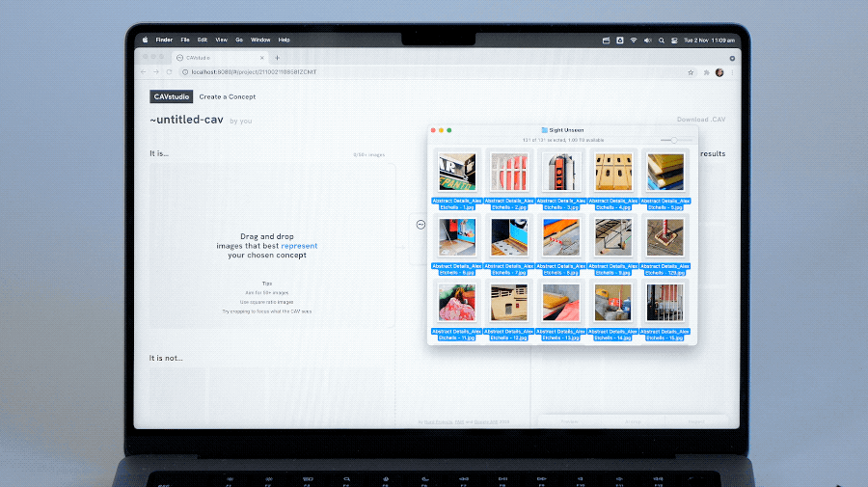This screenshot has width=868, height=487.
Task: Select thumbnail Abstract Details Etchells - 12.jpg
Action: click(x=508, y=303)
